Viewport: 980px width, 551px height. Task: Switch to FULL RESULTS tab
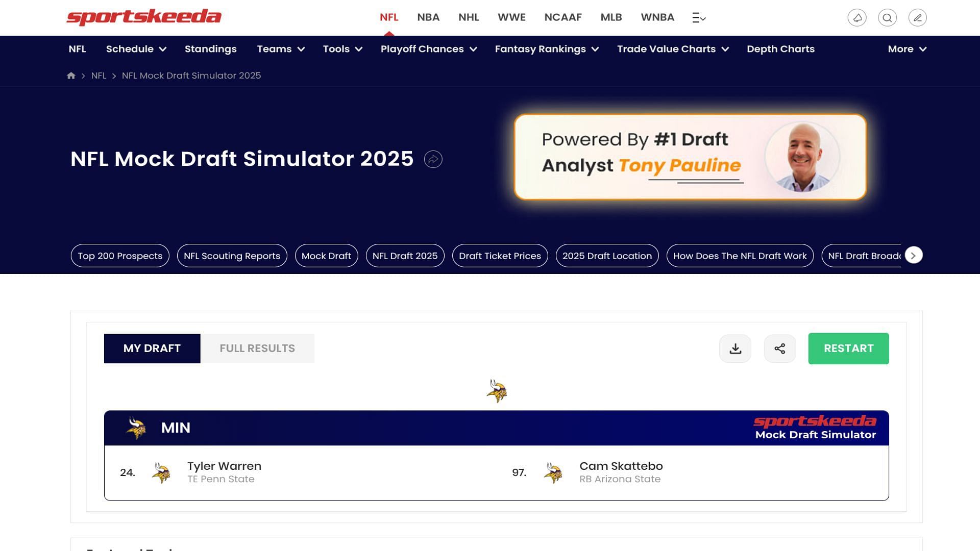coord(257,348)
